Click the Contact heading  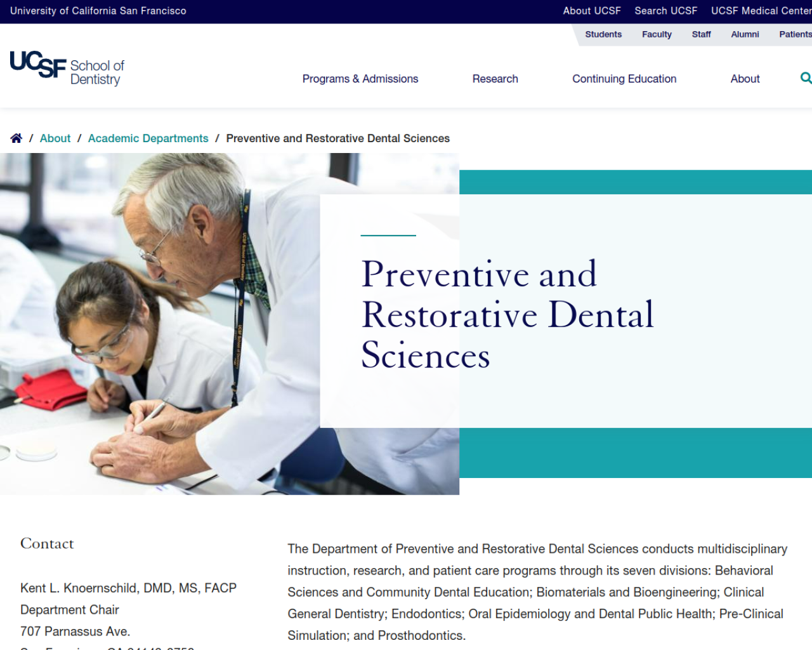(47, 543)
